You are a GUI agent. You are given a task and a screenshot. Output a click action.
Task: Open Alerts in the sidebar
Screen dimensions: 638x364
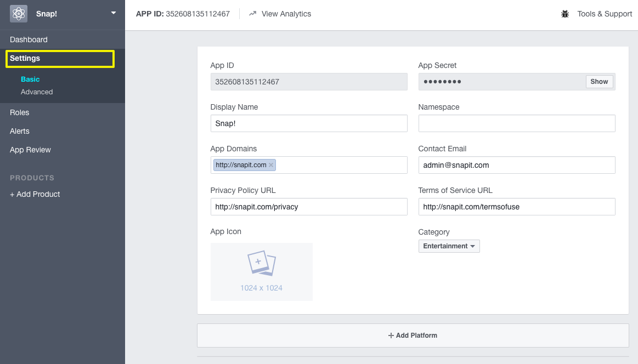click(x=20, y=132)
